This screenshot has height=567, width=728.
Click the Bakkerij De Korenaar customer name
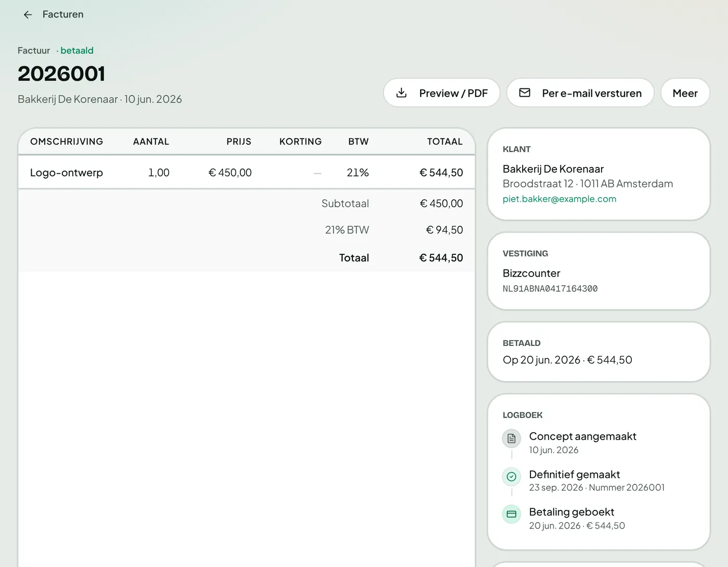pos(553,169)
